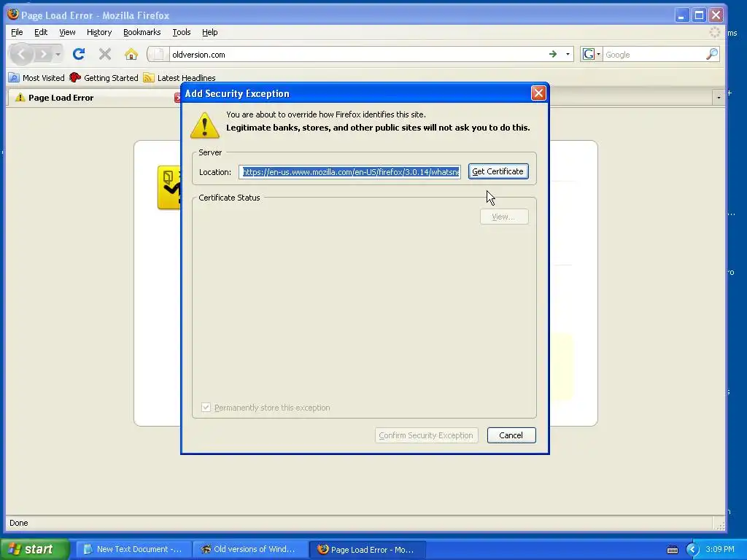
Task: Click the Done status bar text
Action: (18, 523)
